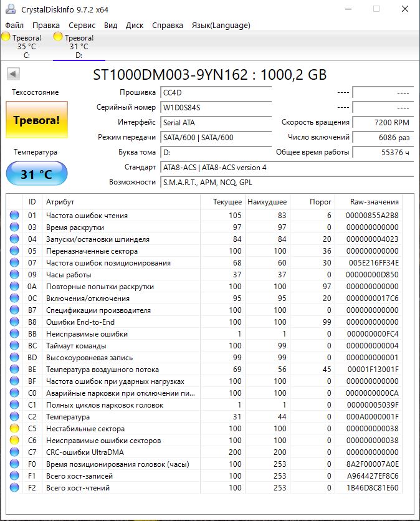Click the Raw-значения column header
420x521 pixels.
tap(368, 202)
